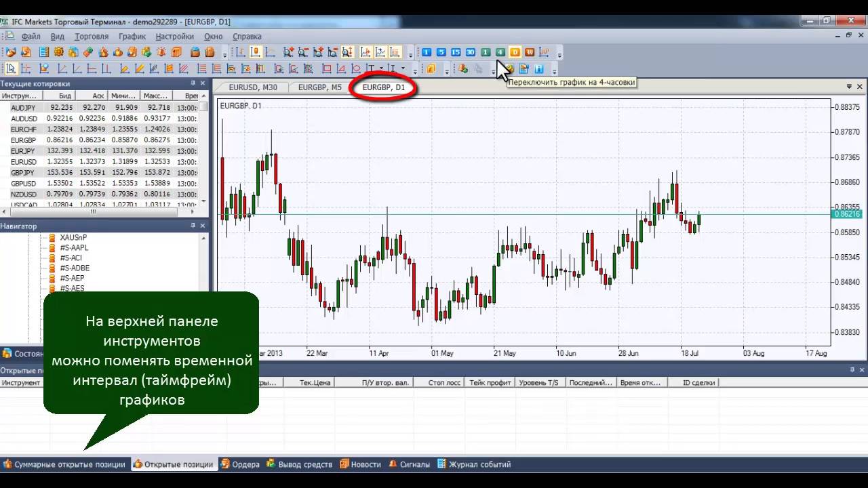The image size is (868, 488).
Task: Close the Текущие котировки panel
Action: 203,83
